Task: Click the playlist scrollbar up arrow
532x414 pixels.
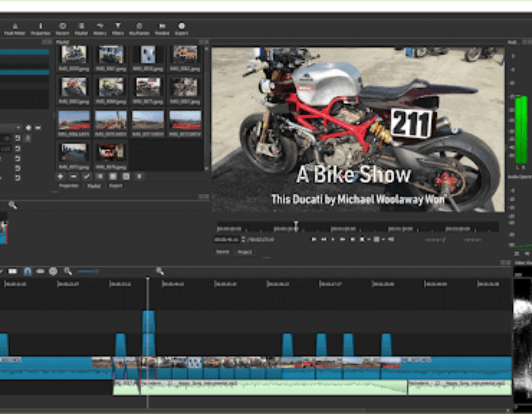Action: [x=207, y=49]
